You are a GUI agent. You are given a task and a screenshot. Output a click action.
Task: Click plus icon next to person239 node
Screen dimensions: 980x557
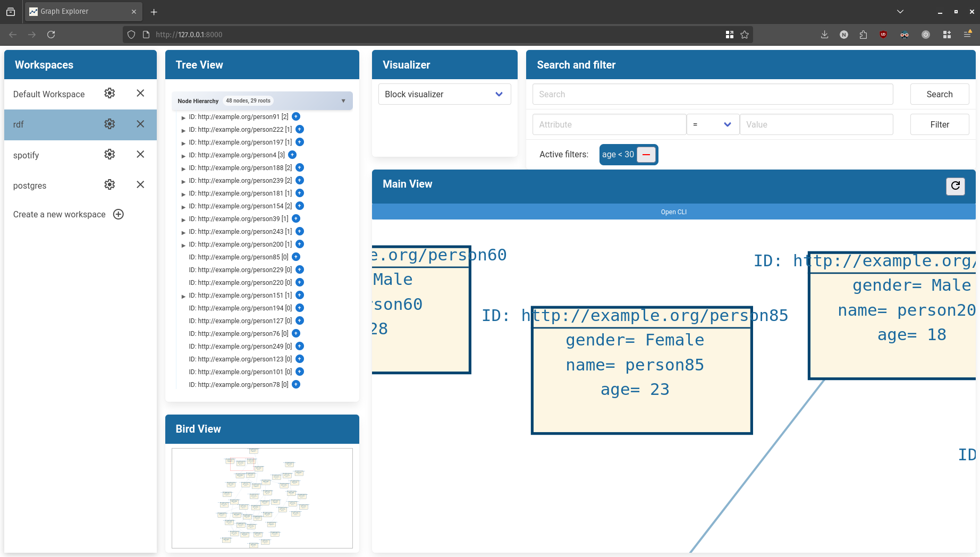[300, 180]
